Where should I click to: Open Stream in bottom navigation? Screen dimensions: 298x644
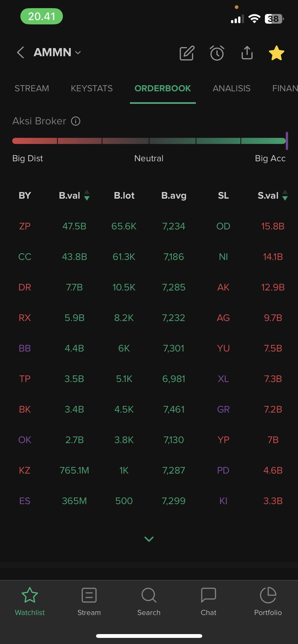[x=89, y=601]
